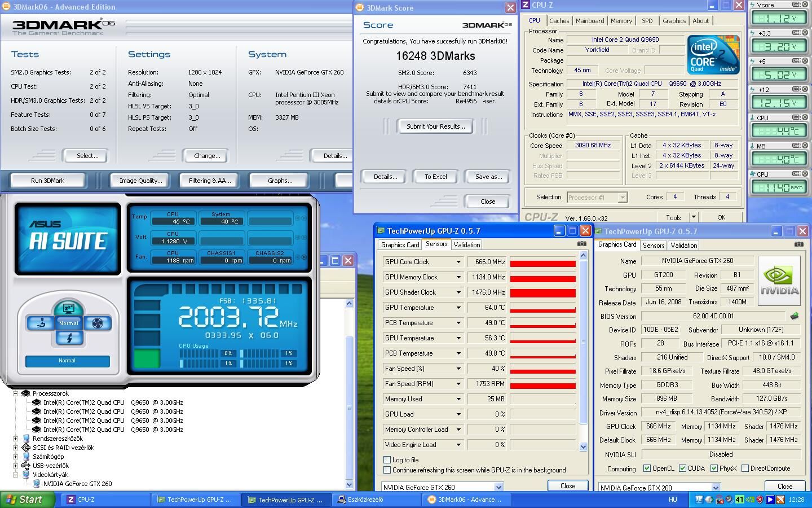Switch to the Sensors tab in the Graphics Card window
This screenshot has height=508, width=812.
pos(654,245)
